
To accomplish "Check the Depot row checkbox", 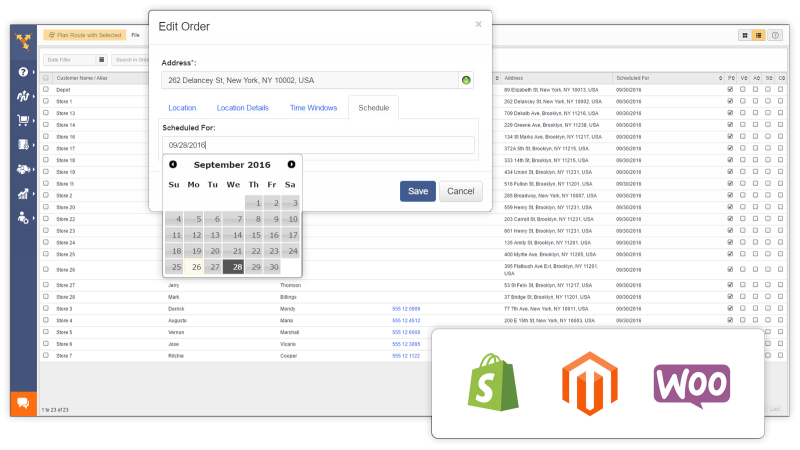I will (x=46, y=89).
